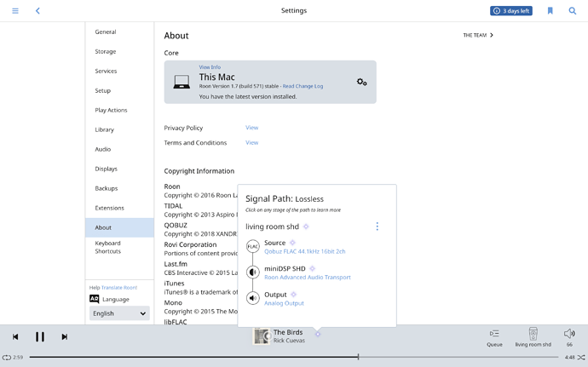588x367 pixels.
Task: Click artist name Rick Cuevas
Action: pyautogui.click(x=289, y=341)
